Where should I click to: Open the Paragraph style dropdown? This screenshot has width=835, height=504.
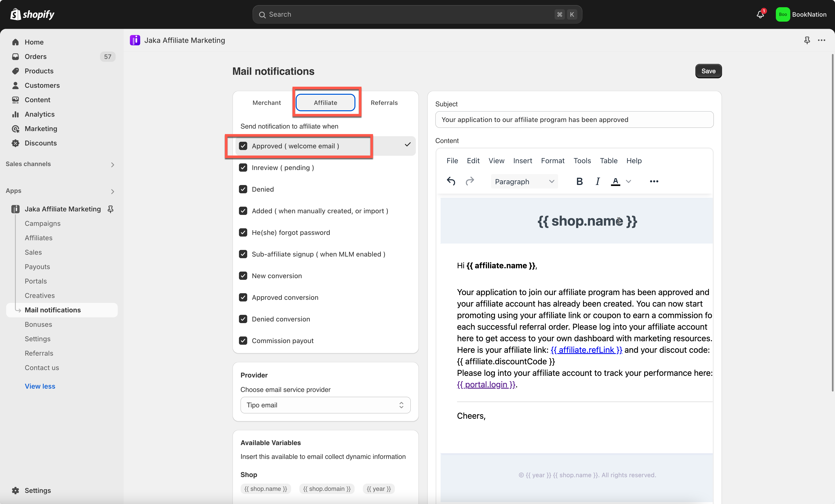click(x=524, y=182)
